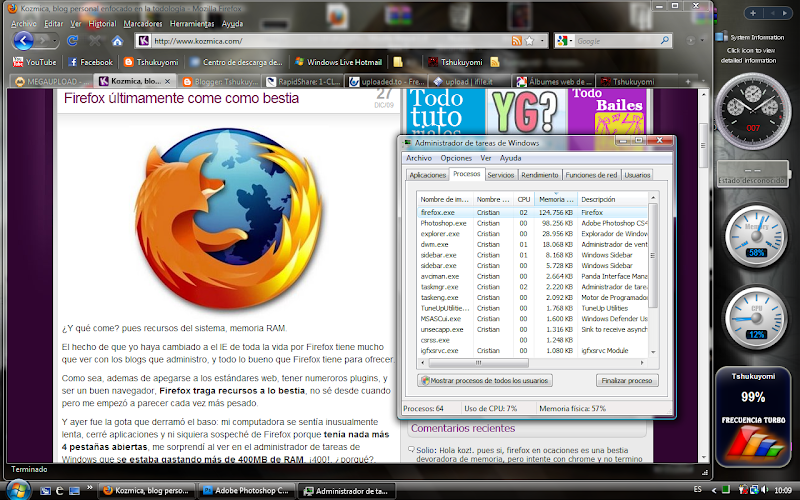800x500 pixels.
Task: Open the YouTube bookmark in the bookmarks toolbar
Action: click(x=34, y=62)
